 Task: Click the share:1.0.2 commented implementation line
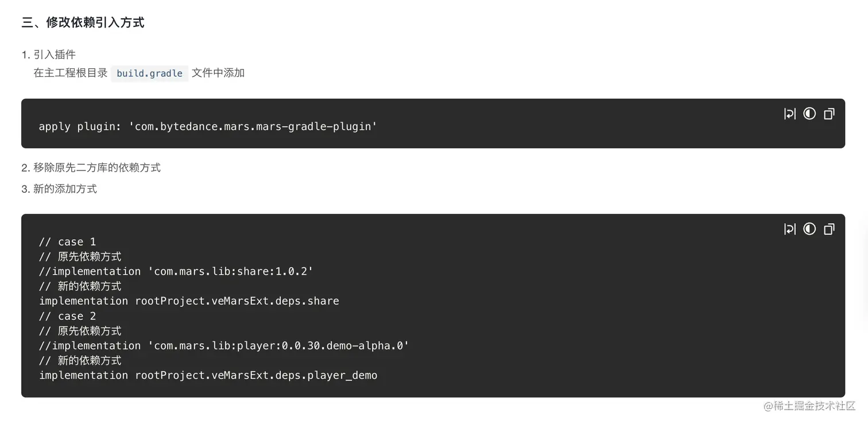[176, 271]
